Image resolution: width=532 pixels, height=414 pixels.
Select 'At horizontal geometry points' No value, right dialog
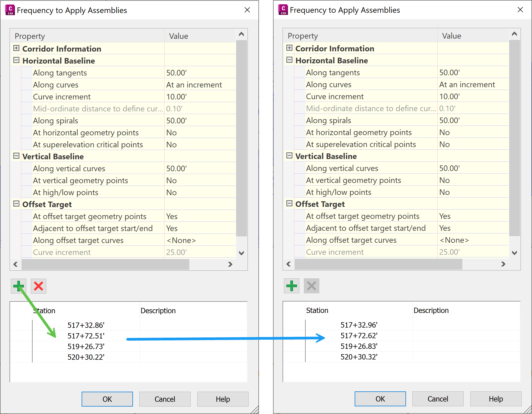(x=445, y=132)
